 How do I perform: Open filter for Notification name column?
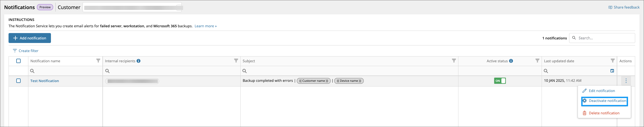coord(98,61)
